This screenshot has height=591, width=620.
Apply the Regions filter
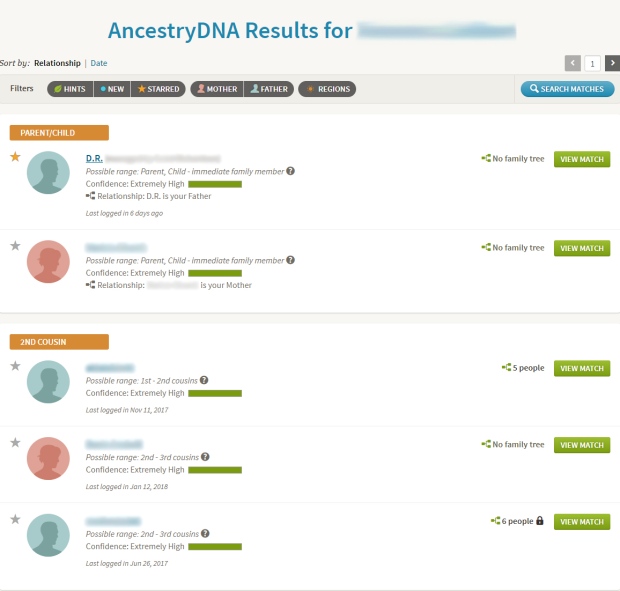coord(327,89)
